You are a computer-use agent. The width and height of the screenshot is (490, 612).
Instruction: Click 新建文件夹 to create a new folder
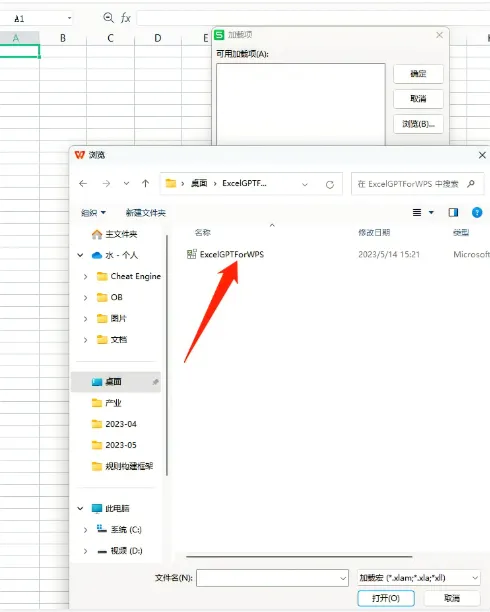(146, 213)
